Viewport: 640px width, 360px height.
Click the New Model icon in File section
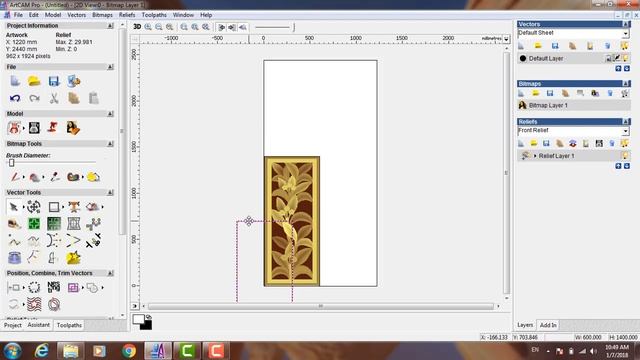coord(15,81)
